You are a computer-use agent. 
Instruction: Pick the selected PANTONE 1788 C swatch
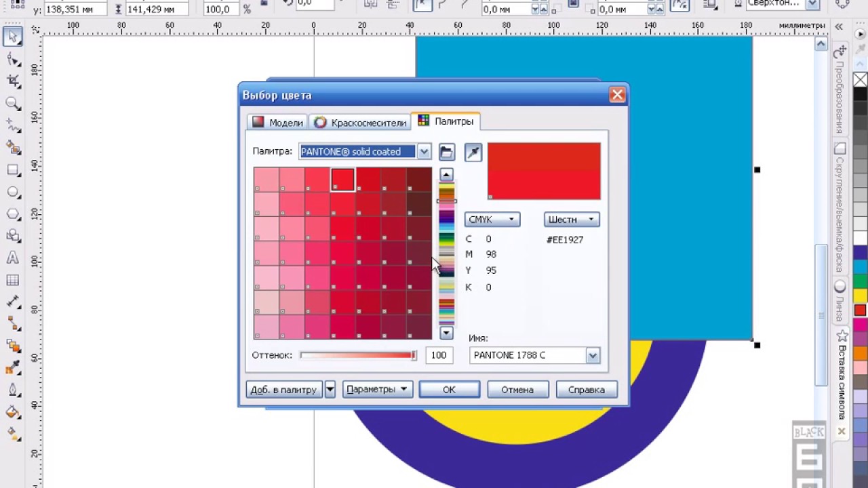click(342, 180)
